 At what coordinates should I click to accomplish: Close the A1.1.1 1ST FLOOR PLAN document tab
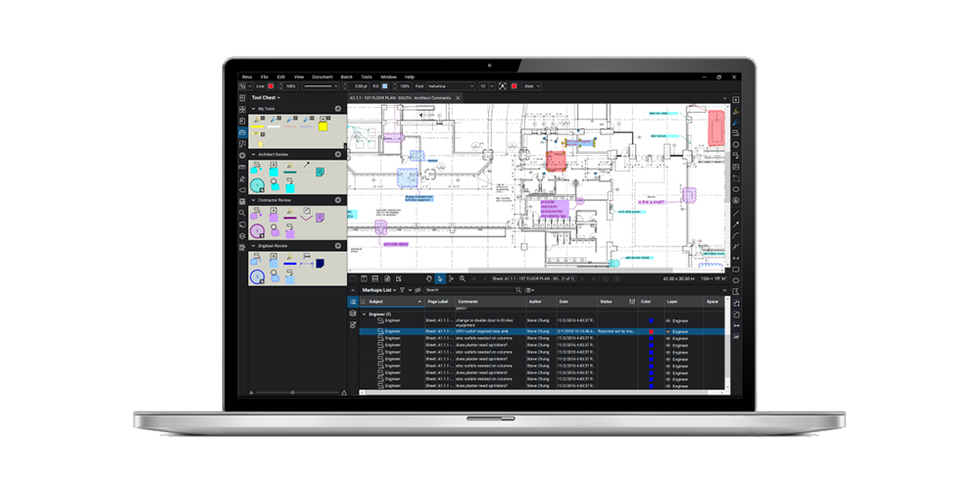[x=458, y=98]
